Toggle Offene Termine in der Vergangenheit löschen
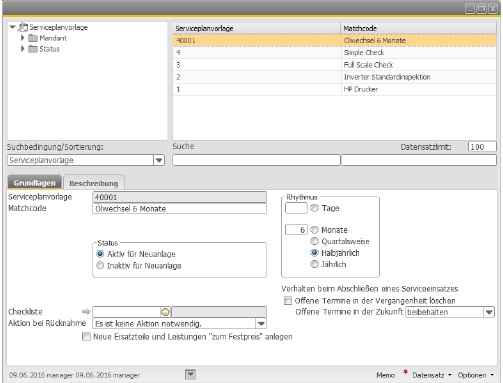This screenshot has width=503, height=383. coord(288,301)
